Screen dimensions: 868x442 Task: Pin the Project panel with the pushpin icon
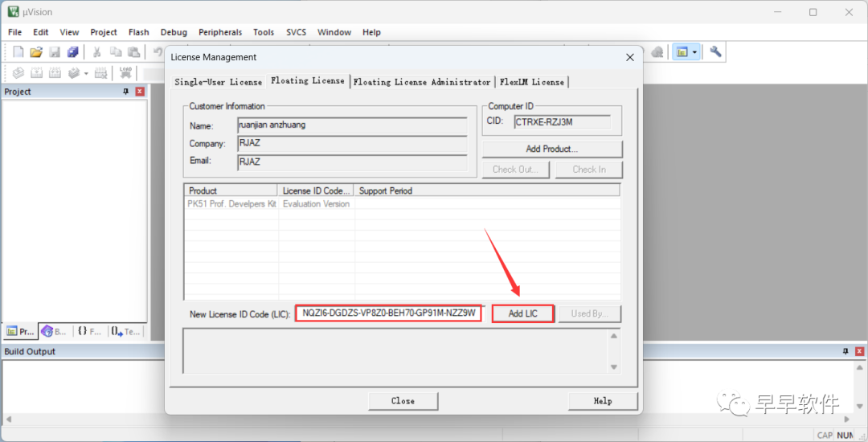point(125,92)
